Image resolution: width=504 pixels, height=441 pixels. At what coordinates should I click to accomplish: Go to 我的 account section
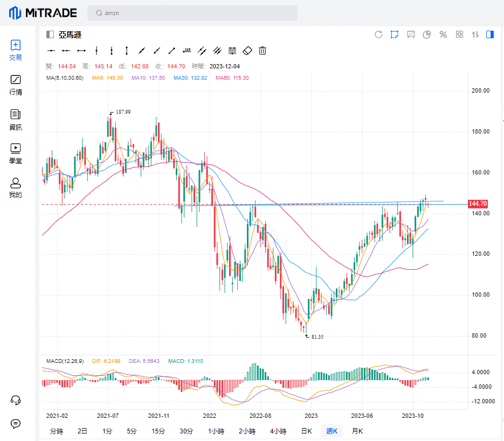point(16,188)
